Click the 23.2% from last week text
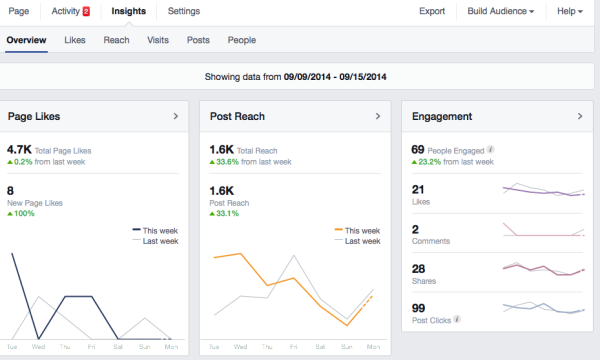 tap(452, 162)
